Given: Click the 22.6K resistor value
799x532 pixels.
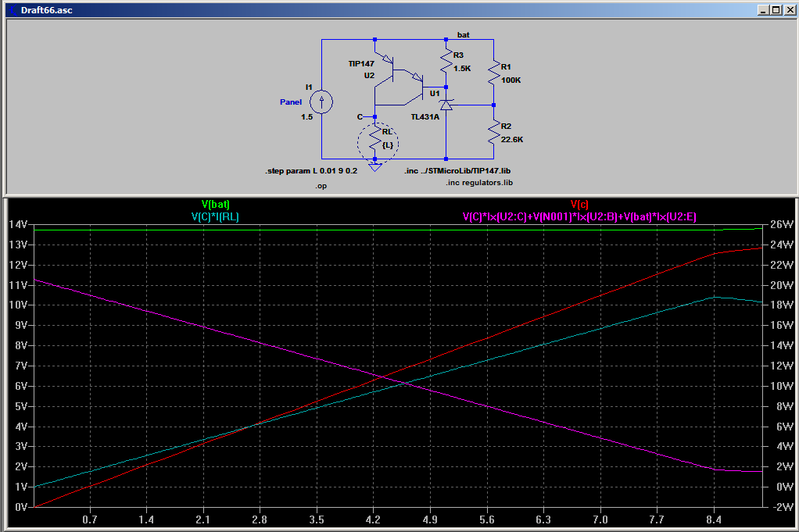Looking at the screenshot, I should click(x=512, y=140).
